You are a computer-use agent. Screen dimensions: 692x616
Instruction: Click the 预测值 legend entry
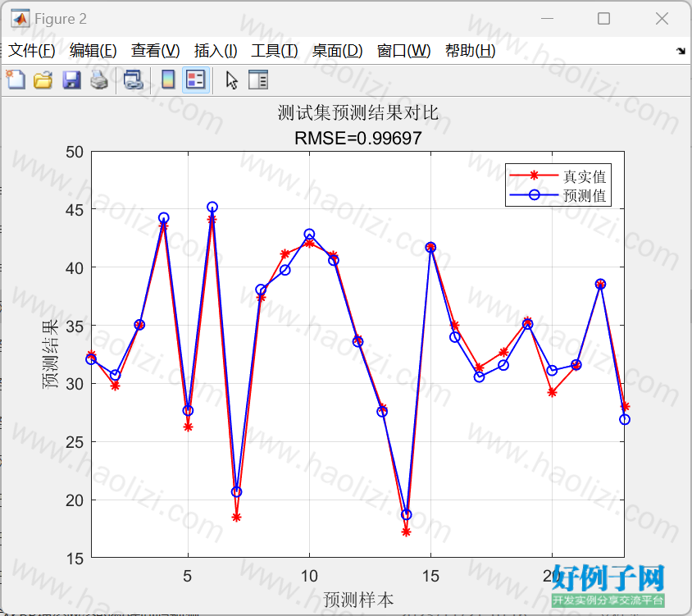point(585,195)
